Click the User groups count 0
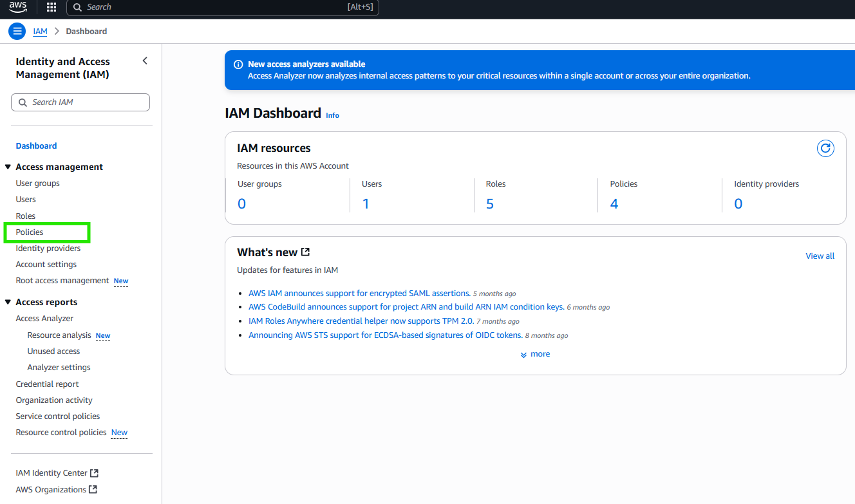This screenshot has width=855, height=504. (x=241, y=204)
